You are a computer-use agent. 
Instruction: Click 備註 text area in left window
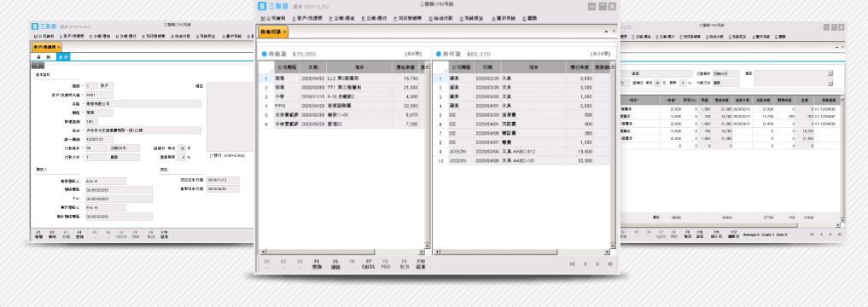[230, 118]
